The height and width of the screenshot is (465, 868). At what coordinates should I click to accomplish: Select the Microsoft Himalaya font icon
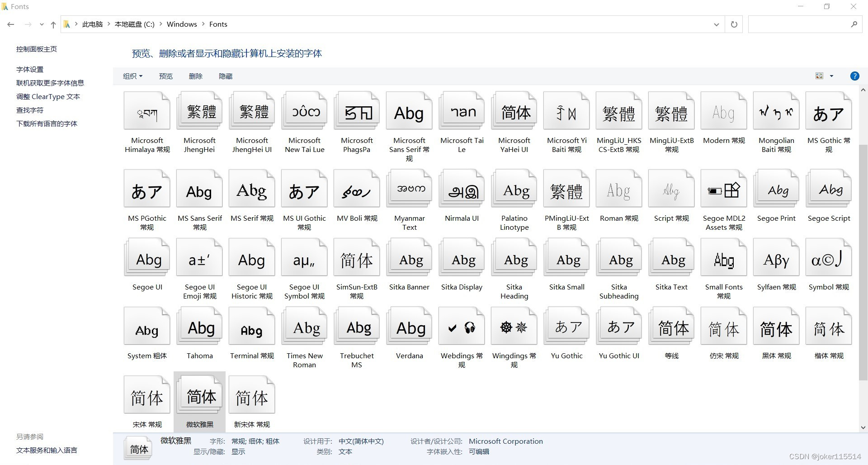pyautogui.click(x=147, y=111)
